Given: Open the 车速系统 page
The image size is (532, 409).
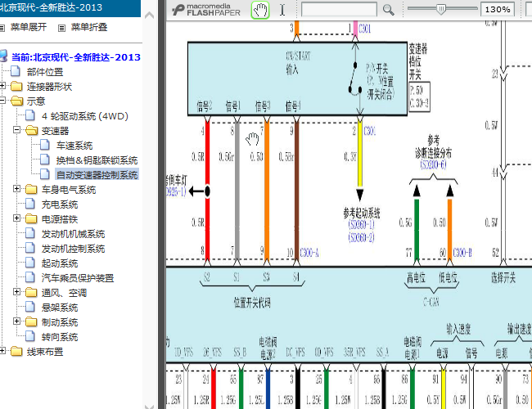Looking at the screenshot, I should point(74,146).
